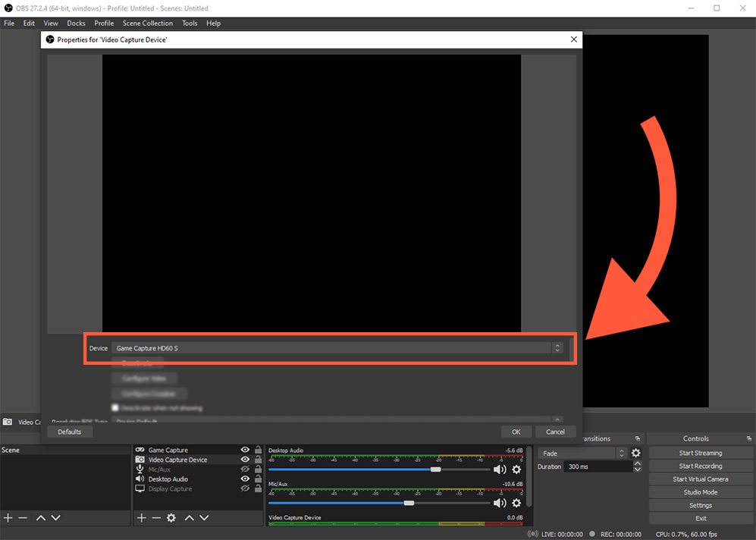Open the Scene Collection menu
This screenshot has height=540, width=756.
tap(147, 23)
